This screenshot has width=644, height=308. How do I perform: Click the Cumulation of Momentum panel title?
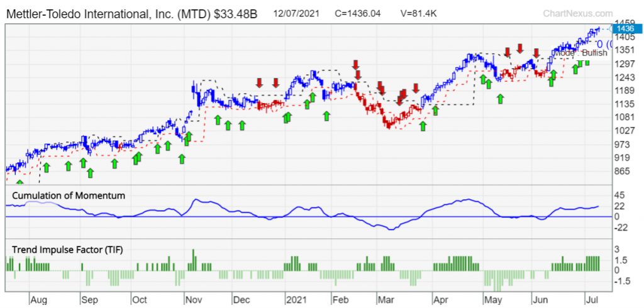pos(69,195)
